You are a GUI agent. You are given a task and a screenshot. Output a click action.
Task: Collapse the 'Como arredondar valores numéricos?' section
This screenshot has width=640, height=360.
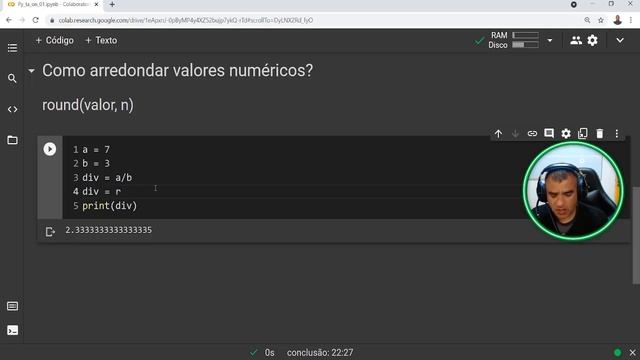31,71
